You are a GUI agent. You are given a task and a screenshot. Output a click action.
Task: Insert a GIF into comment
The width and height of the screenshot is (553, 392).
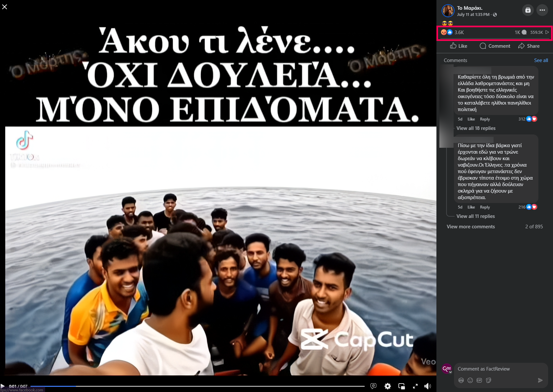479,380
